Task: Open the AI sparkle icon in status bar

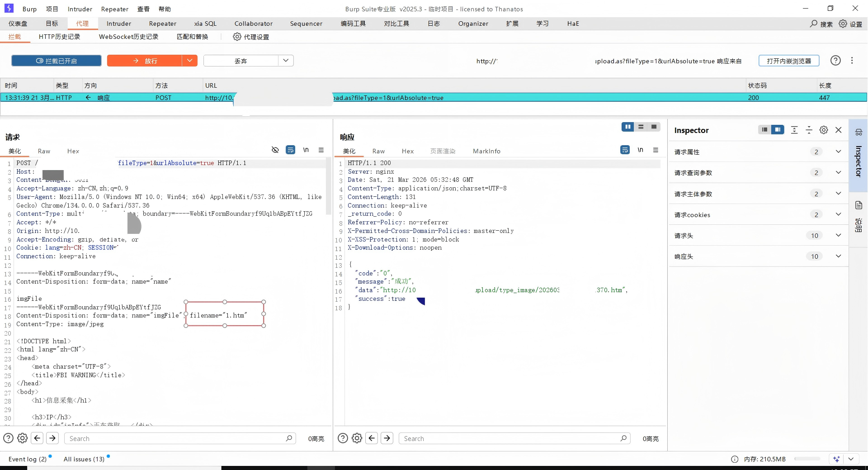Action: pos(836,459)
